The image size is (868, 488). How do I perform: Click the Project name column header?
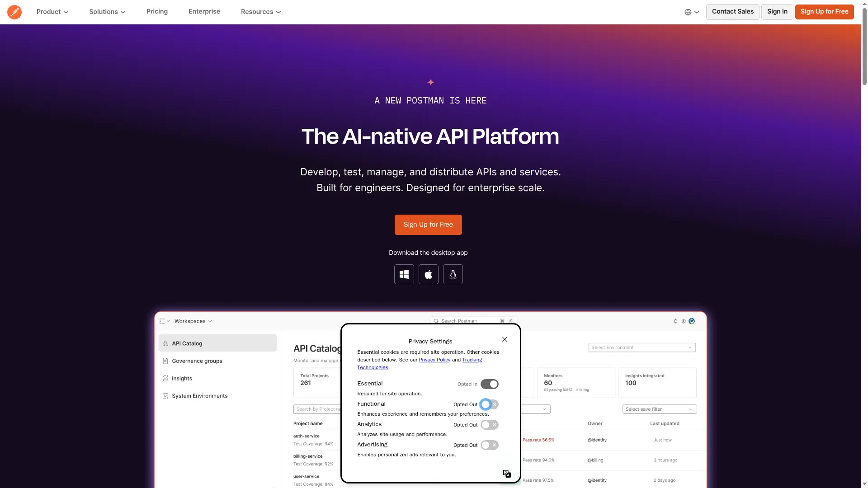pyautogui.click(x=308, y=424)
